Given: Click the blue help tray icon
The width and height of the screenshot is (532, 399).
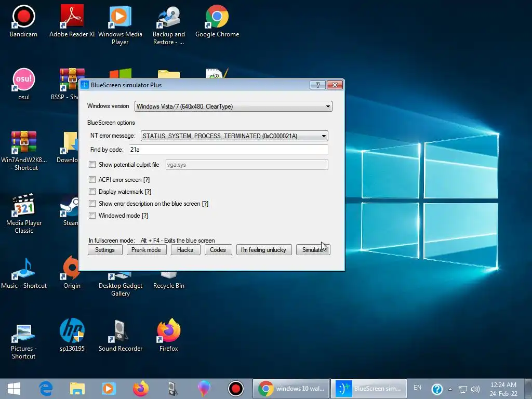Looking at the screenshot, I should [437, 389].
